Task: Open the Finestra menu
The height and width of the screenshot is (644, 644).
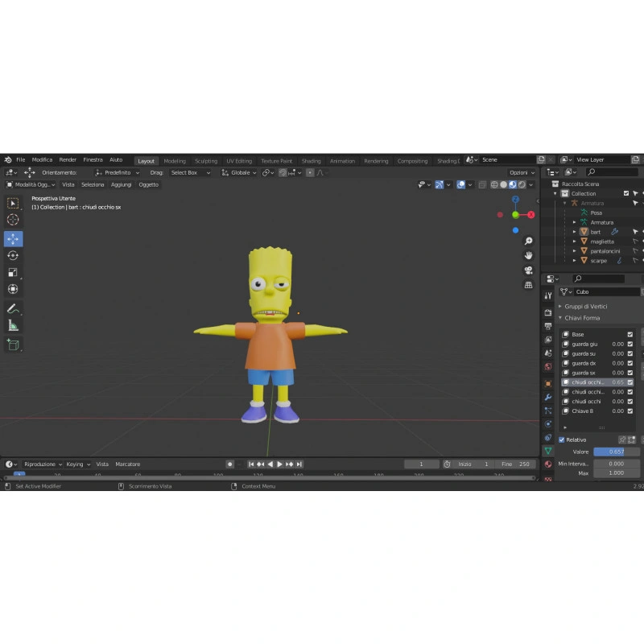Action: coord(93,159)
